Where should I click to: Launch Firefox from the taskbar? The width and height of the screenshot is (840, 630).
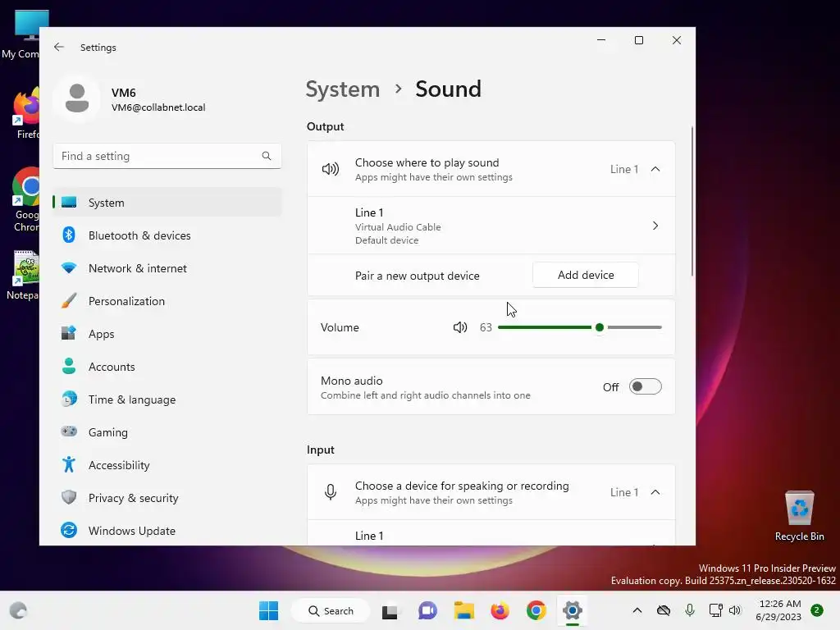500,610
